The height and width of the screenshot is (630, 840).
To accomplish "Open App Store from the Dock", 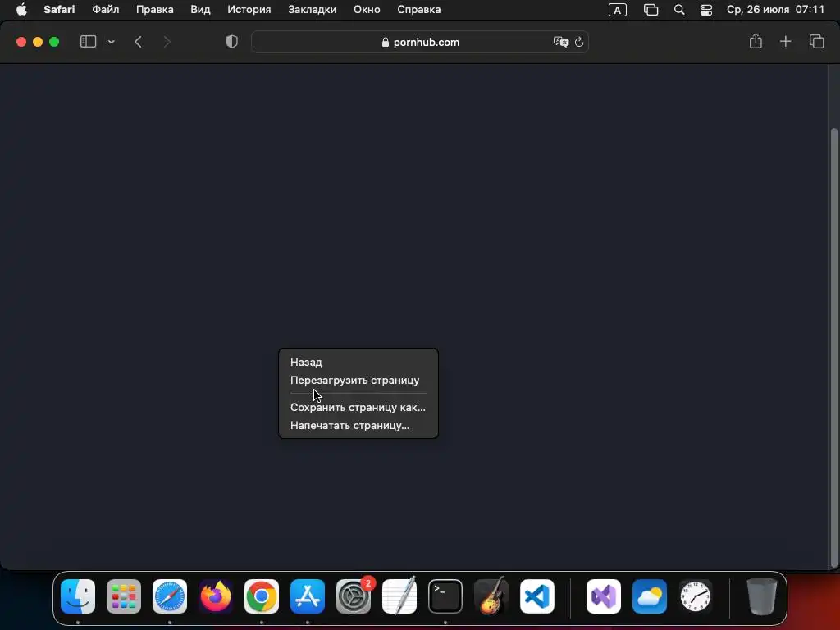I will [x=308, y=596].
